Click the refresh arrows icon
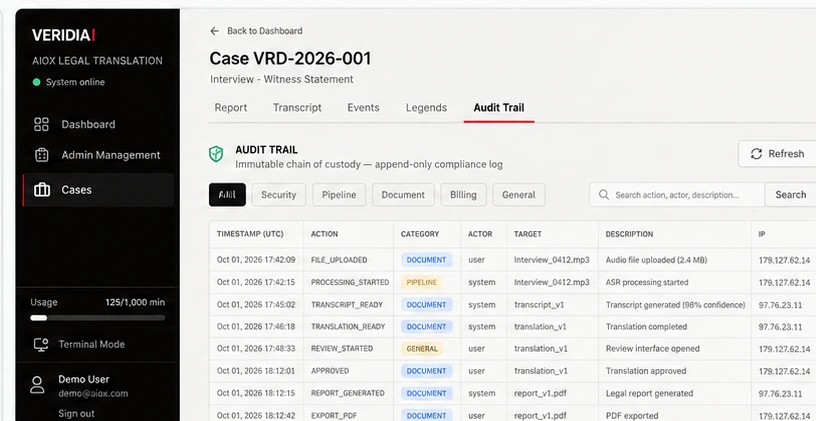 pyautogui.click(x=756, y=154)
